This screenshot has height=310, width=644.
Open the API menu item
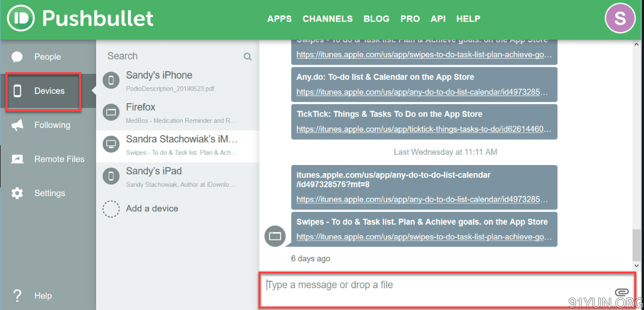click(x=438, y=19)
